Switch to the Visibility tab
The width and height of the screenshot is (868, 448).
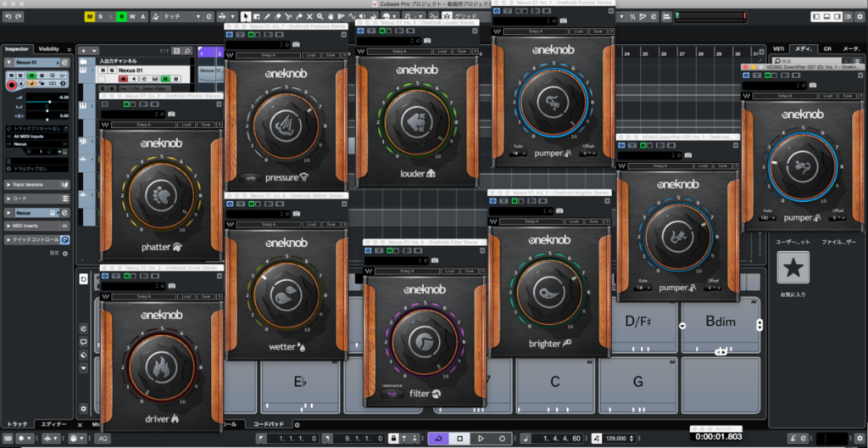coord(48,49)
